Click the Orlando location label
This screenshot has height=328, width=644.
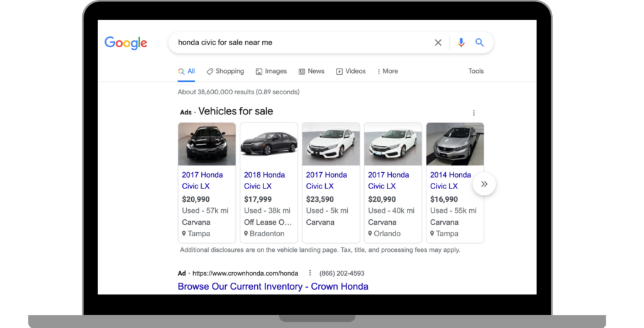coord(384,234)
